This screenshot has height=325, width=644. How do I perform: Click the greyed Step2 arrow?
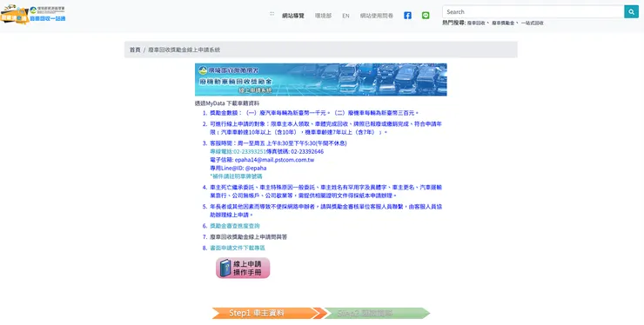pyautogui.click(x=377, y=313)
